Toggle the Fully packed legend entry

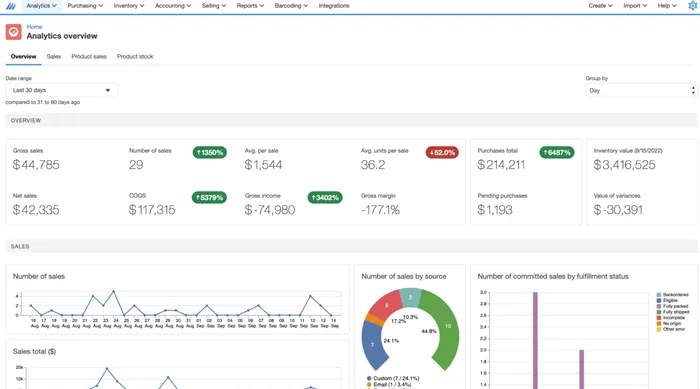tap(672, 306)
